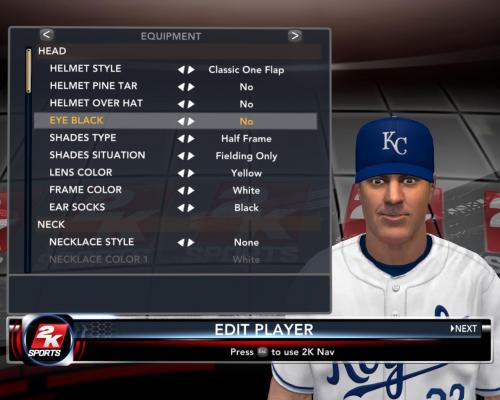Select the Eye Black row
Screen dimensions: 500x400
click(x=176, y=121)
